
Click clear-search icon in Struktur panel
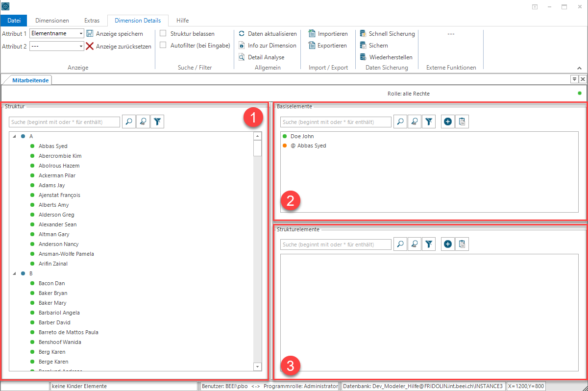[143, 122]
